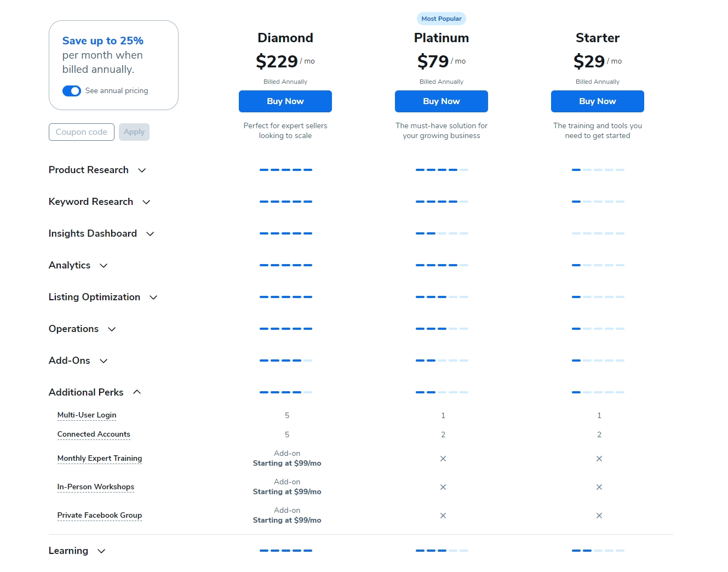Click Diamond Product Research level bar
Viewport: 728px width, 572px height.
point(286,170)
